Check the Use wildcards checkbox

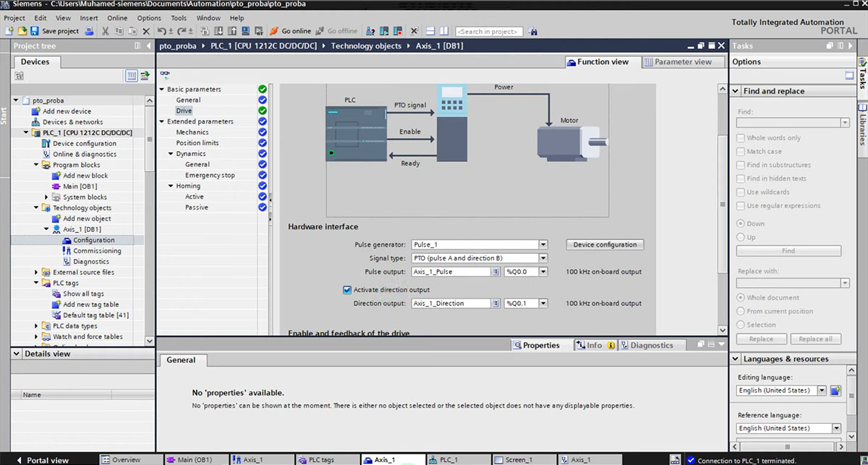click(x=741, y=192)
